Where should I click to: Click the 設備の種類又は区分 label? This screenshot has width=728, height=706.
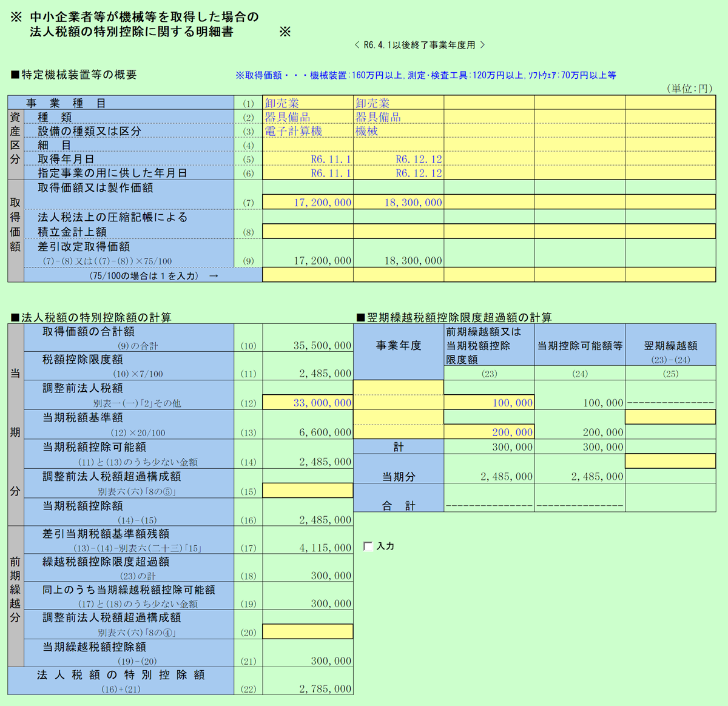coord(89,131)
